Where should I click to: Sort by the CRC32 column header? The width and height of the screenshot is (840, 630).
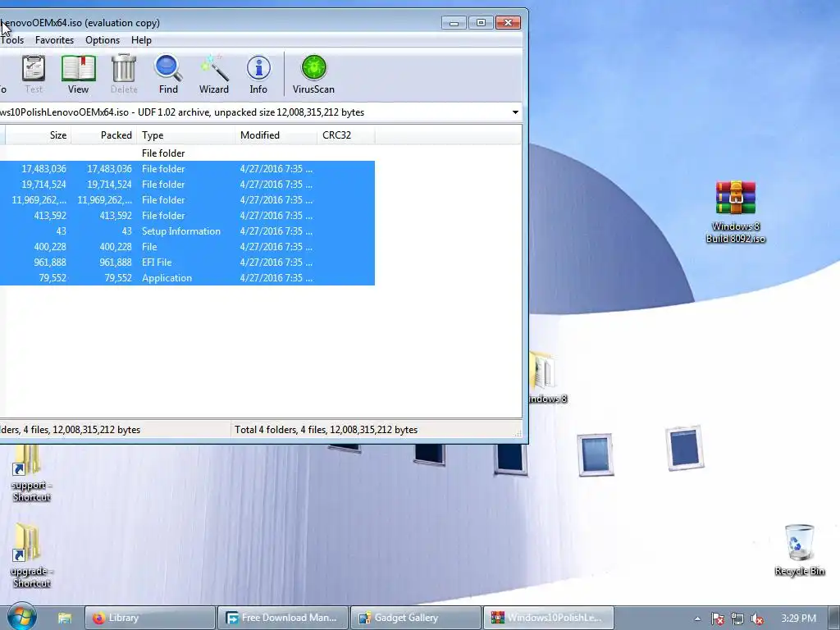(346, 135)
